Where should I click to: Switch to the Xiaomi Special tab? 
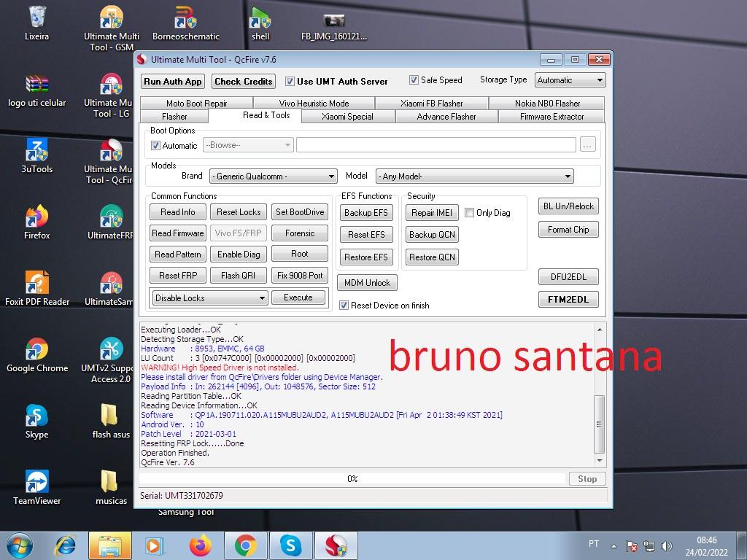[x=347, y=117]
